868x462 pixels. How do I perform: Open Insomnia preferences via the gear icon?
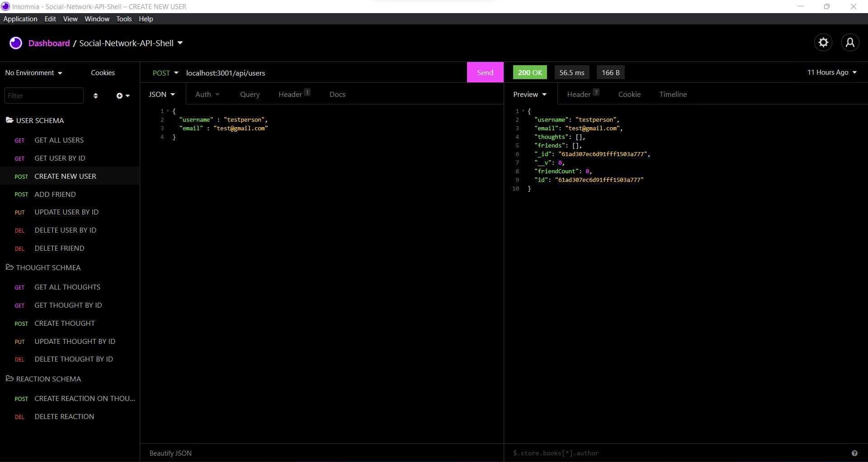tap(824, 42)
